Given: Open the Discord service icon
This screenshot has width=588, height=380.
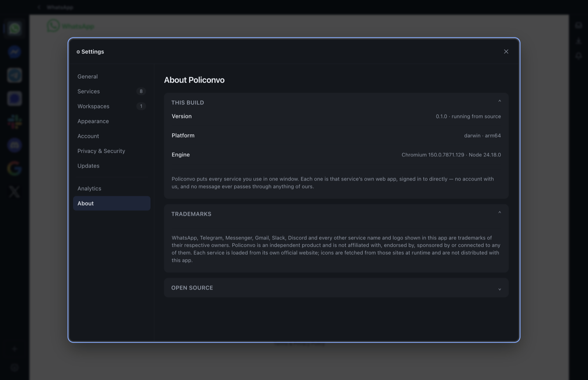Looking at the screenshot, I should 15,145.
